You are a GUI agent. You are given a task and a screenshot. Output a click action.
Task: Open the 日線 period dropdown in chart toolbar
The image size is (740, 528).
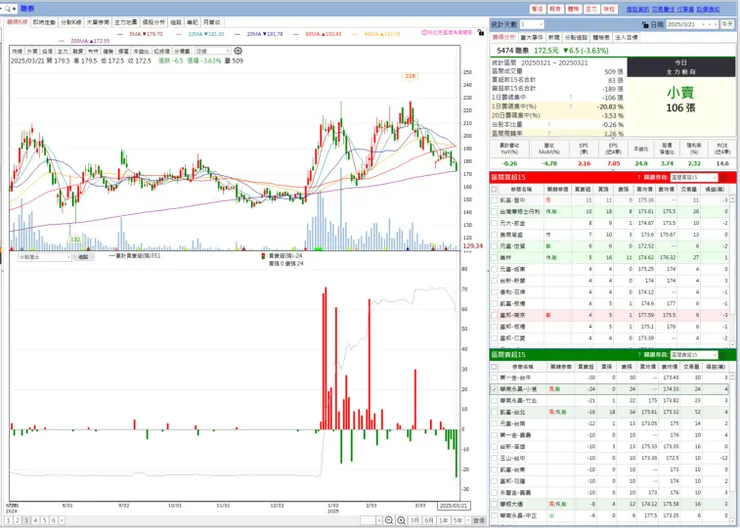(x=213, y=51)
